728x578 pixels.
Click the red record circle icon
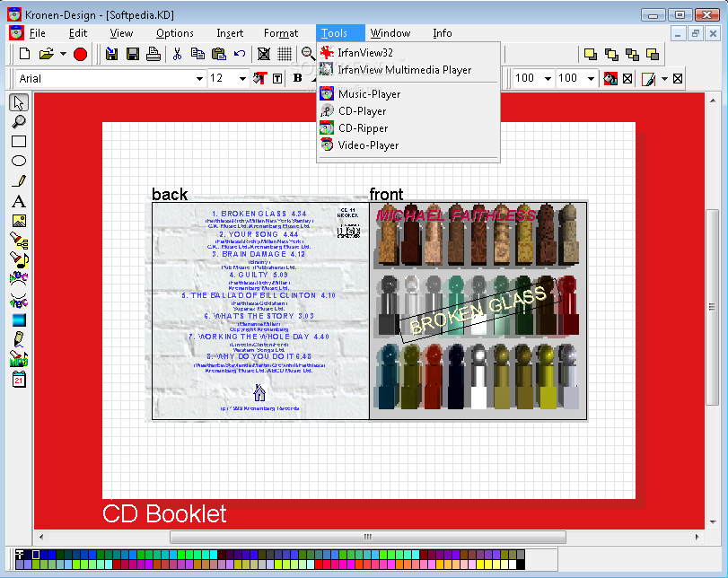80,55
